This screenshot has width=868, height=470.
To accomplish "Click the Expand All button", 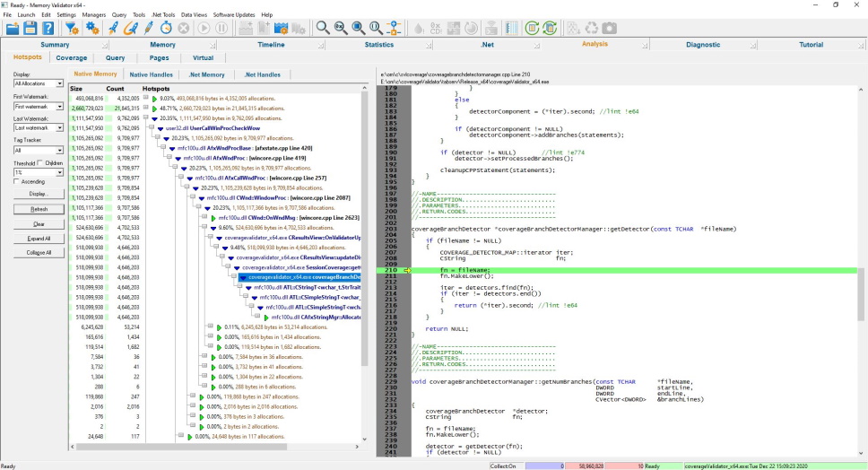I will pos(39,239).
